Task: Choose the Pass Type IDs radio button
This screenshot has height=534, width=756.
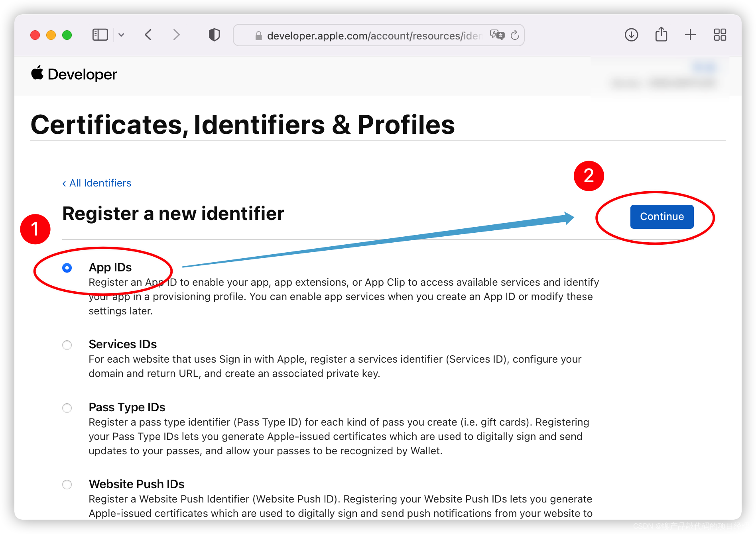Action: click(67, 408)
